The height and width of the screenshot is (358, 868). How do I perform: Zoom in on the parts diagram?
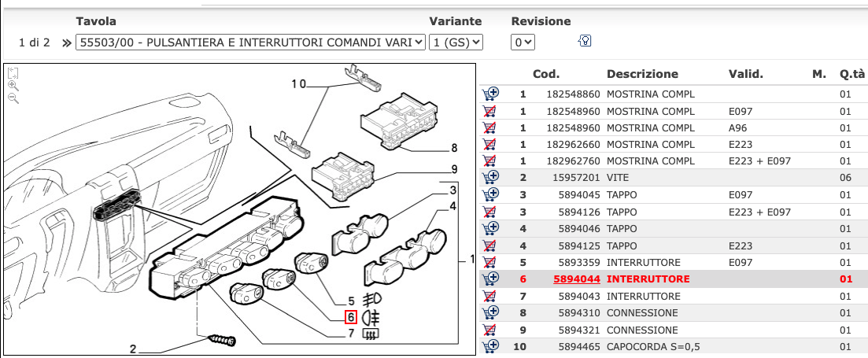tap(13, 85)
